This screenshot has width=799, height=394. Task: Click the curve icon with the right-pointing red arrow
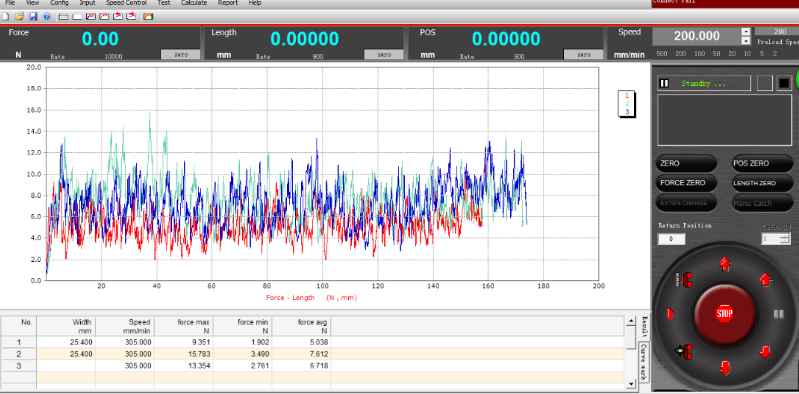point(131,17)
